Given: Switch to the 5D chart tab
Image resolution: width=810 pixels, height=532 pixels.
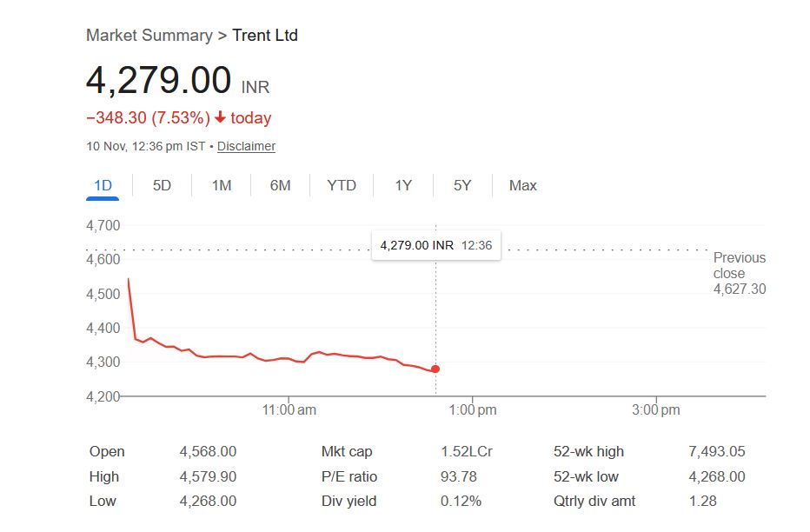Looking at the screenshot, I should click(162, 185).
